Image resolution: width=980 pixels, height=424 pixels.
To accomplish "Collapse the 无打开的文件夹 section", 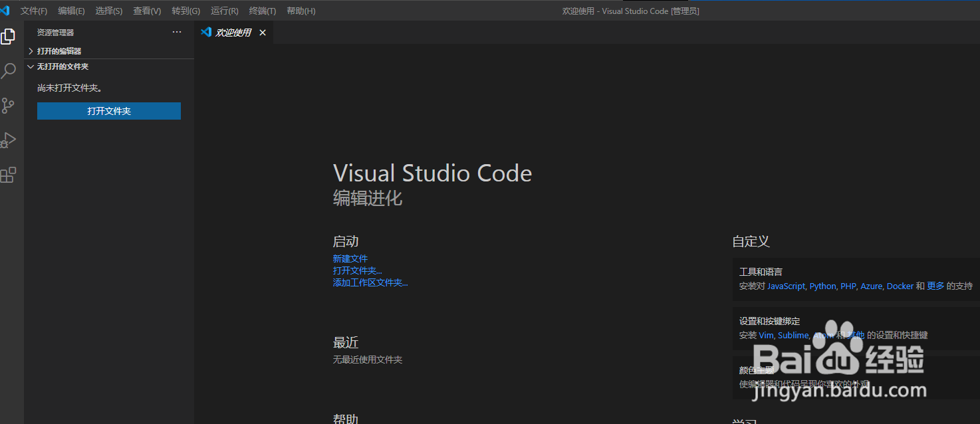I will click(x=109, y=66).
